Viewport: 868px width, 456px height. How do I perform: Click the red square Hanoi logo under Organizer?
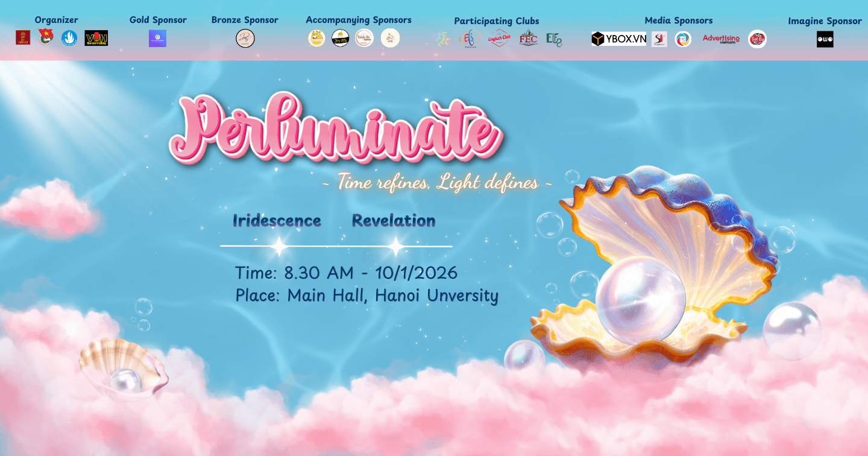[23, 38]
